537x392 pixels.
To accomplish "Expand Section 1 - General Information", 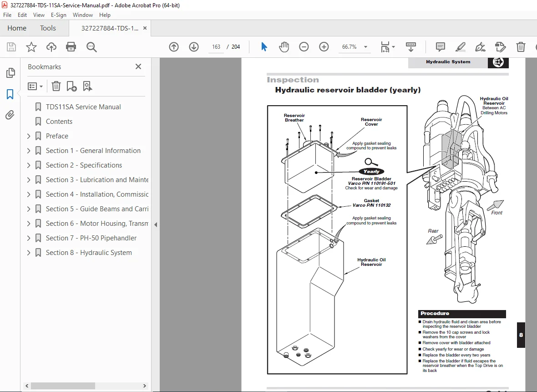I will 29,150.
